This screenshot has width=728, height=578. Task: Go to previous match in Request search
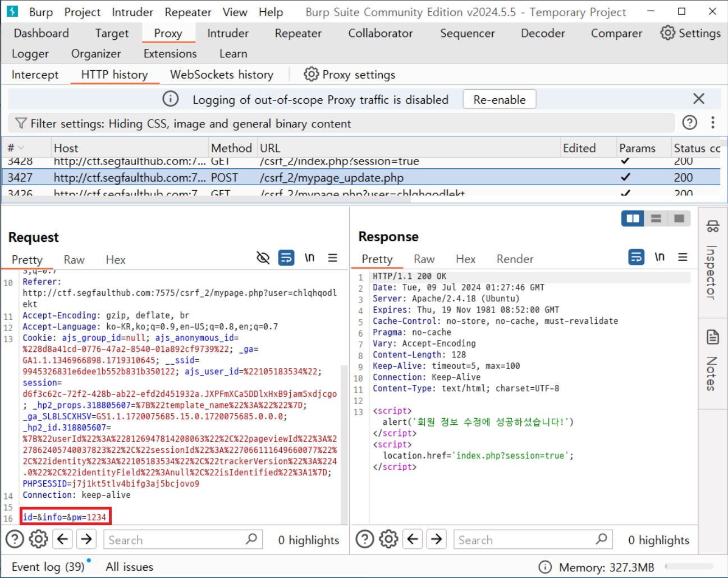pos(62,539)
